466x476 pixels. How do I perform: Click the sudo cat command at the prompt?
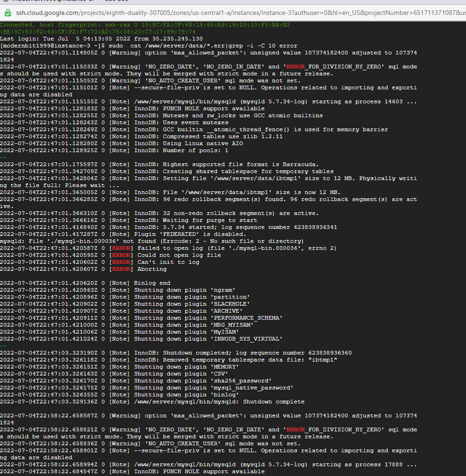[203, 46]
